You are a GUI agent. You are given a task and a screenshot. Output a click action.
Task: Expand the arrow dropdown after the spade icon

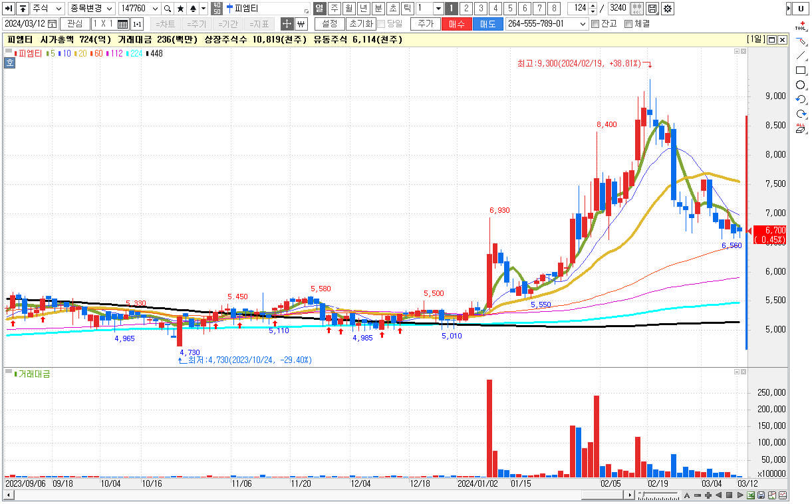click(203, 9)
